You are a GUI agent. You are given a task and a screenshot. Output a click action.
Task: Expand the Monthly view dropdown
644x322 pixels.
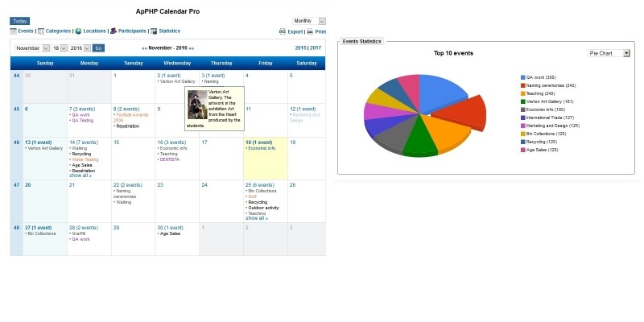click(x=309, y=21)
